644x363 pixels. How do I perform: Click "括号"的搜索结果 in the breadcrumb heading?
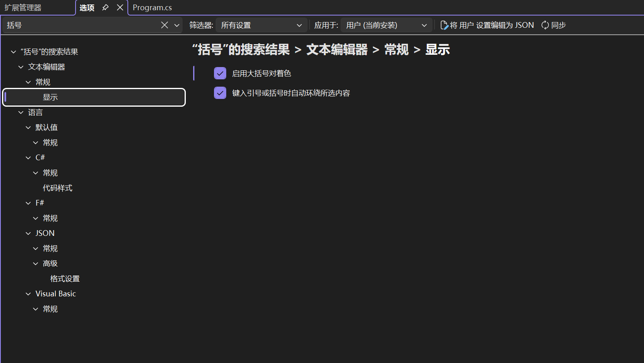click(241, 49)
